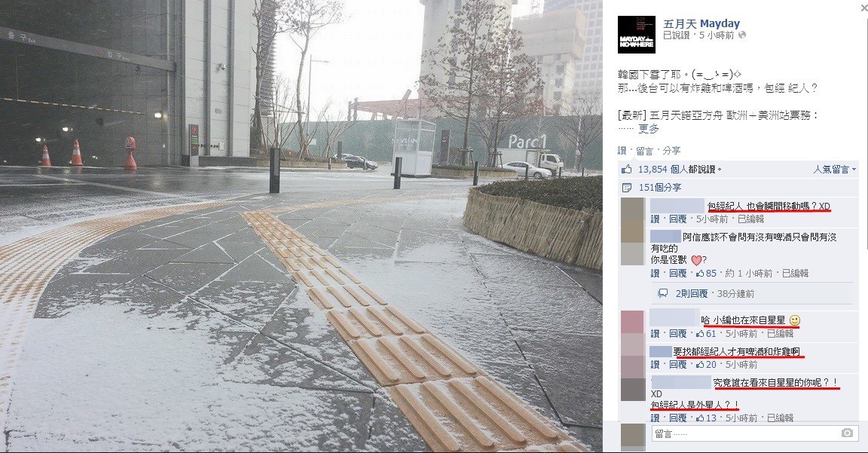
Task: Click the 留言 link under the post
Action: 644,150
